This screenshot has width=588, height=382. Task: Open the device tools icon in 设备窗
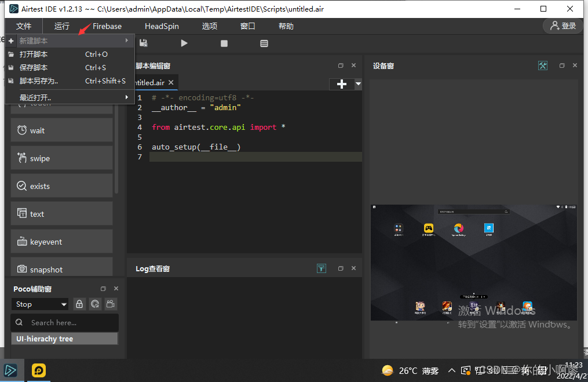coord(543,66)
